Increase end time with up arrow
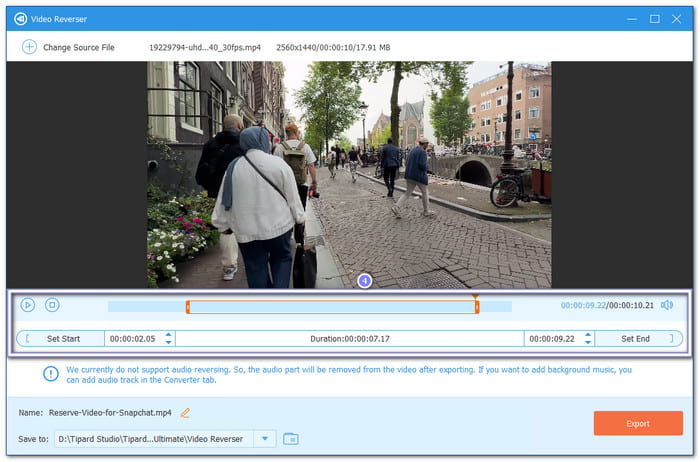This screenshot has width=700, height=462. 588,335
